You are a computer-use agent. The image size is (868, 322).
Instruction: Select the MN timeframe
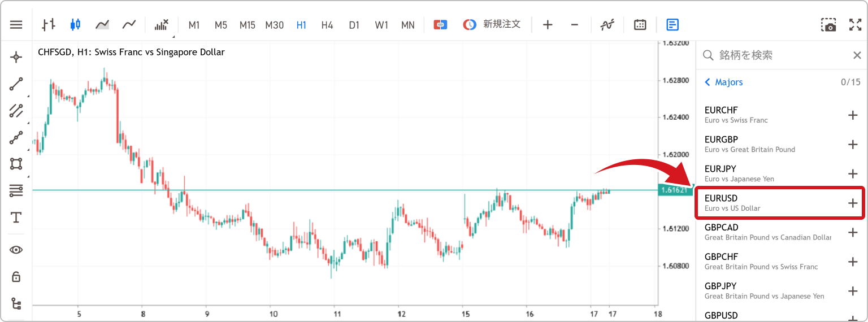point(408,25)
